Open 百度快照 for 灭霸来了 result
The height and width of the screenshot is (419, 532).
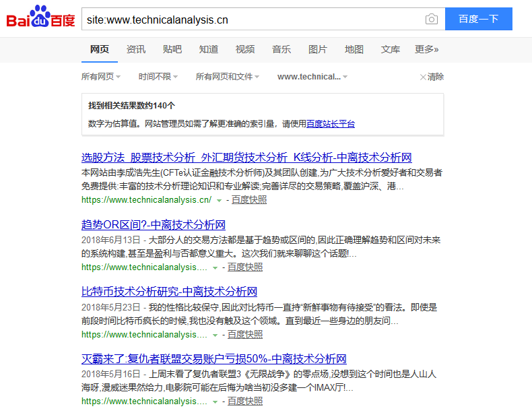(245, 401)
